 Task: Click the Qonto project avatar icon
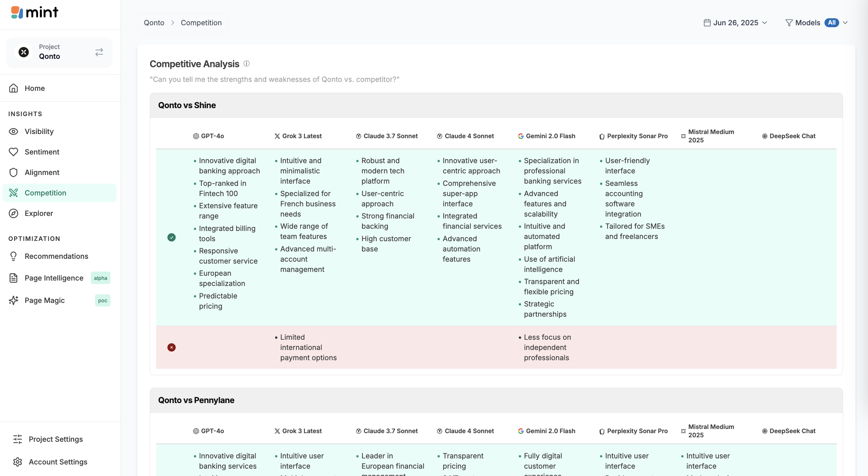[24, 52]
